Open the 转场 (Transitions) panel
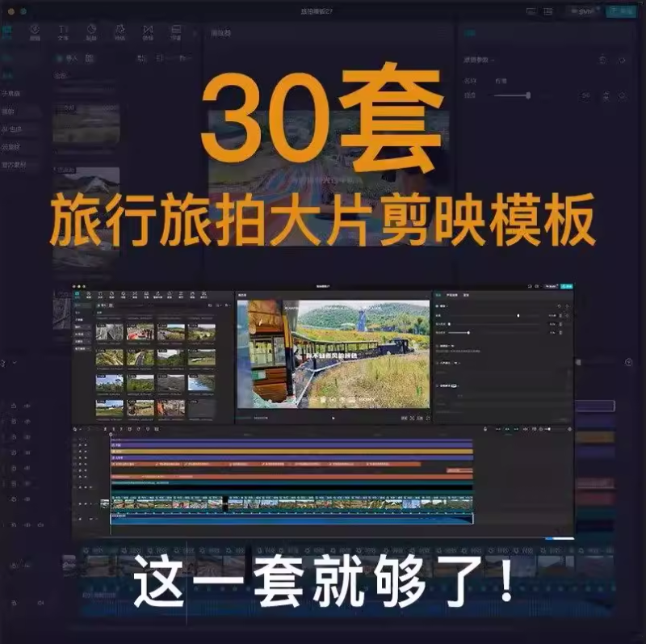The image size is (646, 644). 149,32
